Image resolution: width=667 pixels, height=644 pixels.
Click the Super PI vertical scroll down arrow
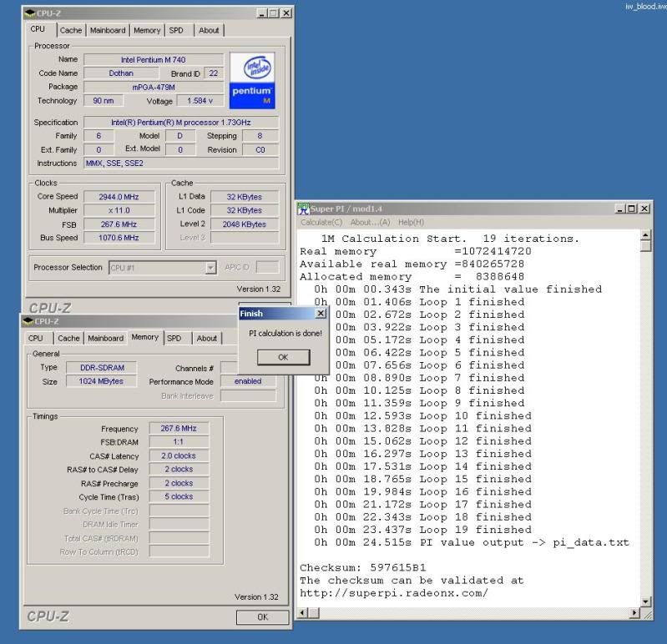tap(645, 601)
